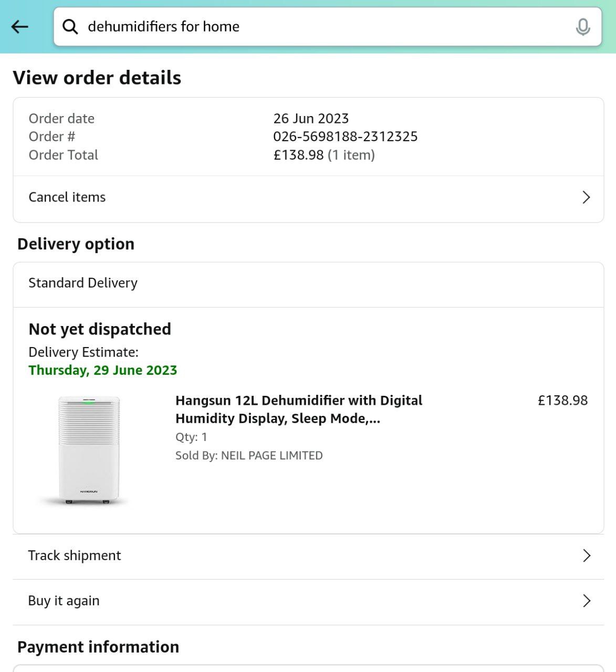Screen dimensions: 616x672
Task: Tap the back arrow icon
Action: [20, 27]
